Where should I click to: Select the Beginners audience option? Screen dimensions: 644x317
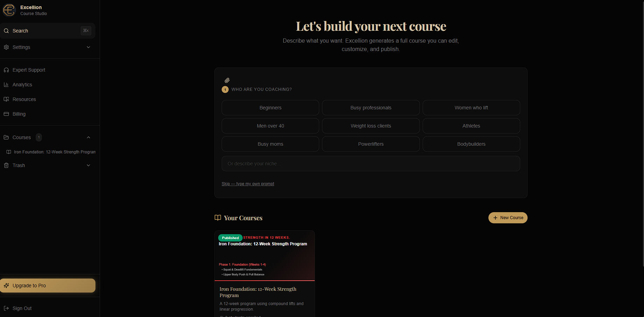pos(270,108)
